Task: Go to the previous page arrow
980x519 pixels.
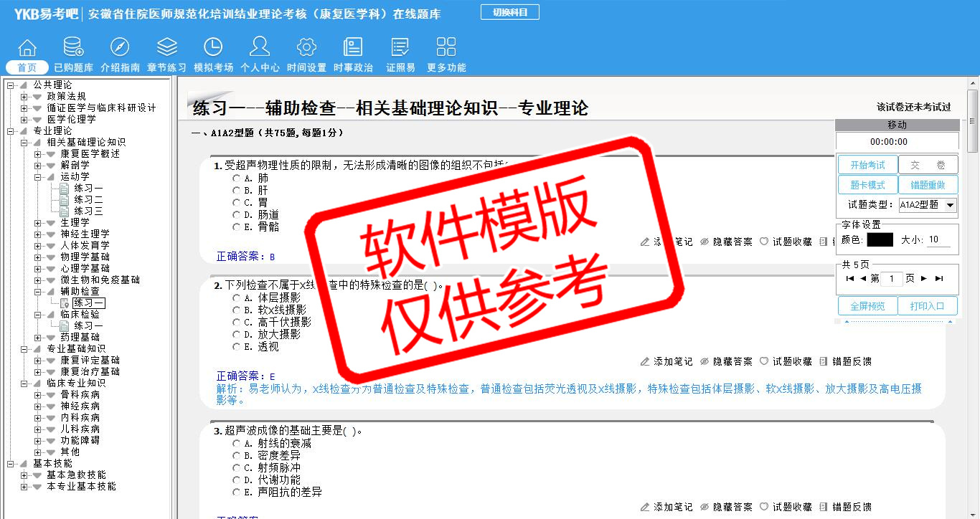Action: [863, 278]
